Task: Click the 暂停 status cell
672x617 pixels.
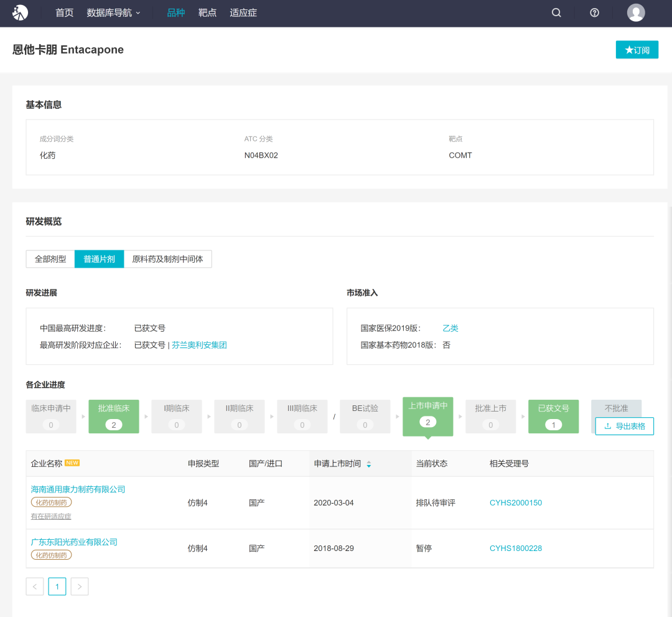Action: (x=424, y=549)
